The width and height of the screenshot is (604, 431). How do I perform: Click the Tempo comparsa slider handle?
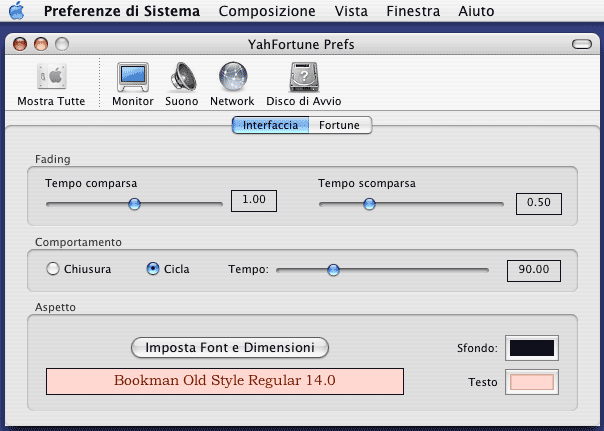point(134,203)
